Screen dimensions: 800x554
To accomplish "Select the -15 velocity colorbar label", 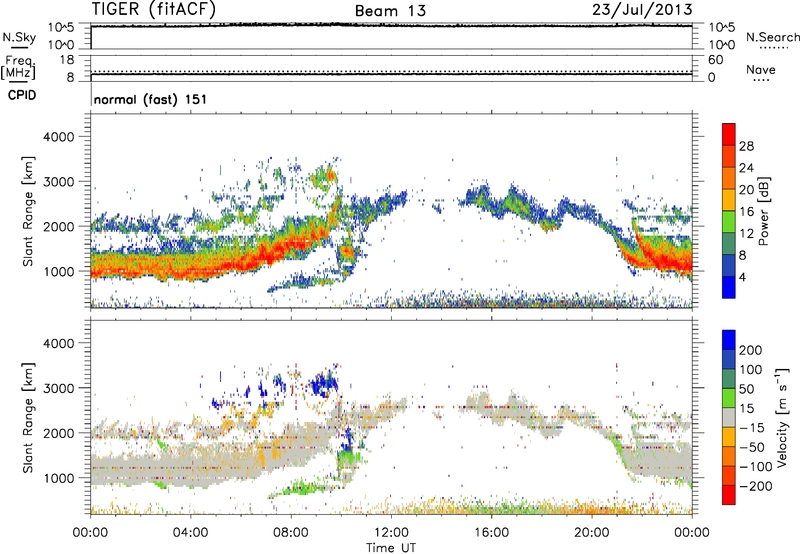I will click(751, 428).
